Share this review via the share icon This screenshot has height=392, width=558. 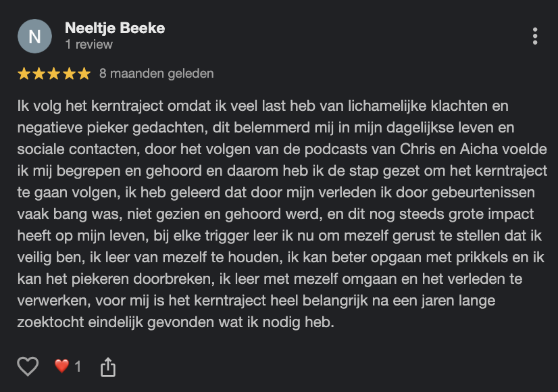[x=108, y=367]
